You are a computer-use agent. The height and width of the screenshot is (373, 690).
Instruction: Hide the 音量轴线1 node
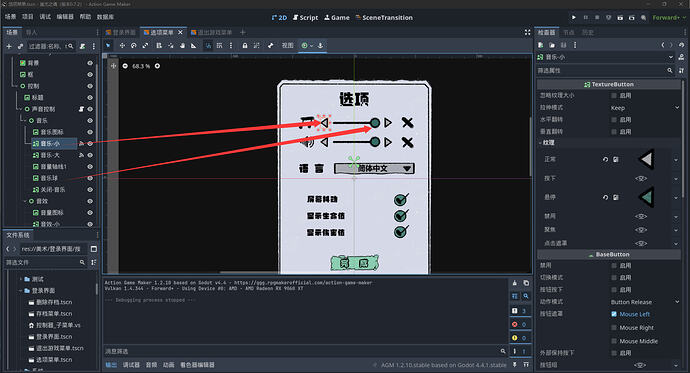[90, 166]
